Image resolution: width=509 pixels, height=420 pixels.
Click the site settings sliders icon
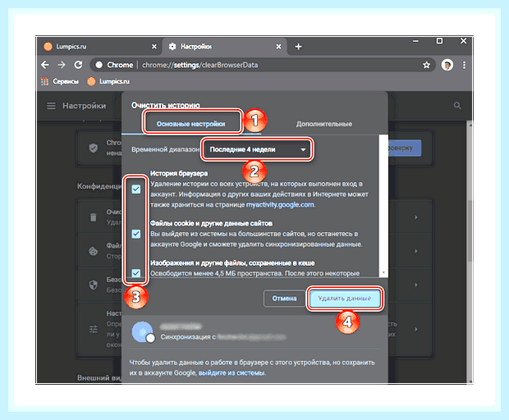[93, 329]
